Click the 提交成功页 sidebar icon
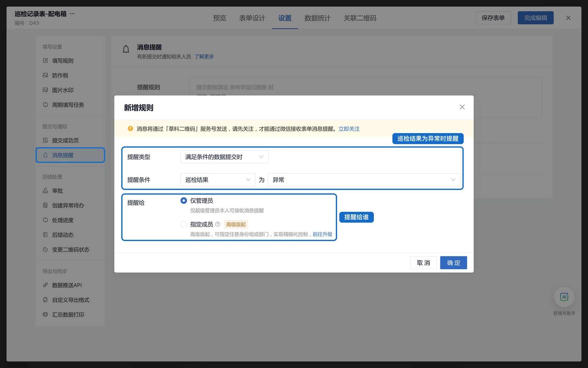Viewport: 588px width, 368px height. [45, 140]
